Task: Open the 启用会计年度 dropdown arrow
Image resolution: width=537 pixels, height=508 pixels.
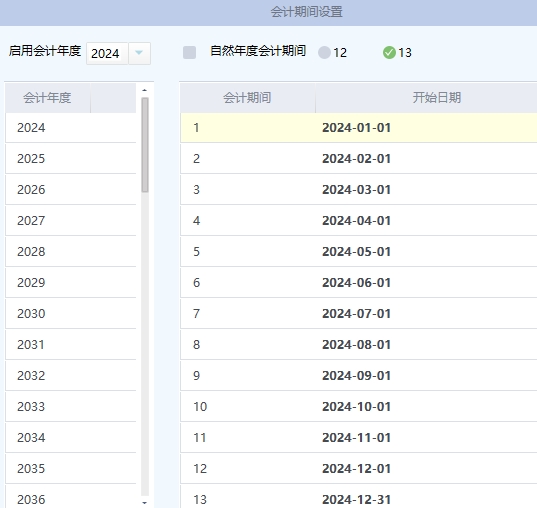Action: click(139, 53)
